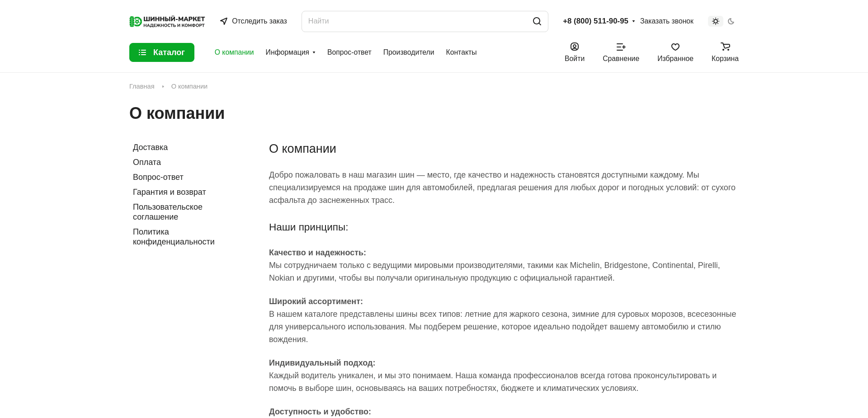The height and width of the screenshot is (418, 868).
Task: Enable light theme with the sun toggle
Action: [x=715, y=21]
